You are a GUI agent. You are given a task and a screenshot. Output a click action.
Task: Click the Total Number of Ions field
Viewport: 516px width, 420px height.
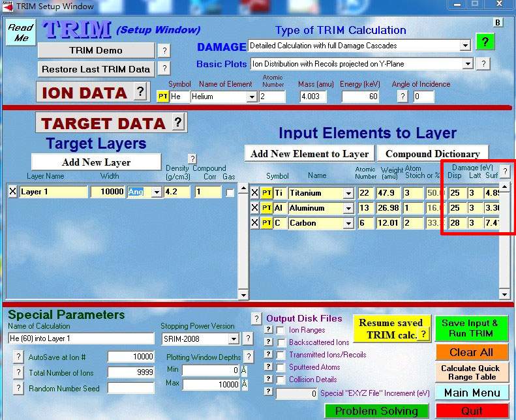[x=131, y=372]
